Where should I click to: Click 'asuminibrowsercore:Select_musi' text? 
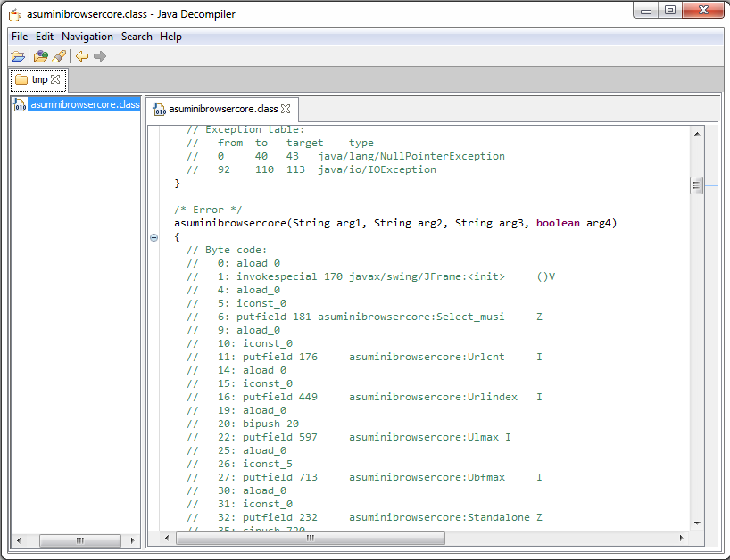click(x=411, y=317)
